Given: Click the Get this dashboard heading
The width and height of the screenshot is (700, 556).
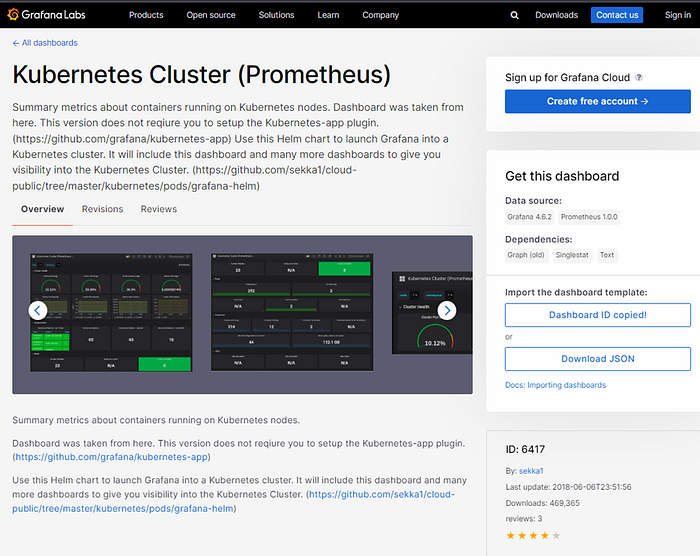Looking at the screenshot, I should point(562,176).
